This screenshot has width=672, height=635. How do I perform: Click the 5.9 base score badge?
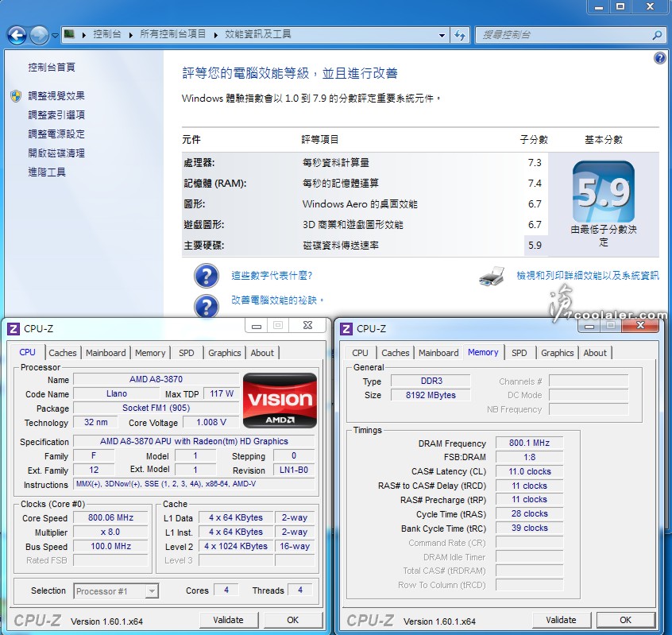point(604,192)
